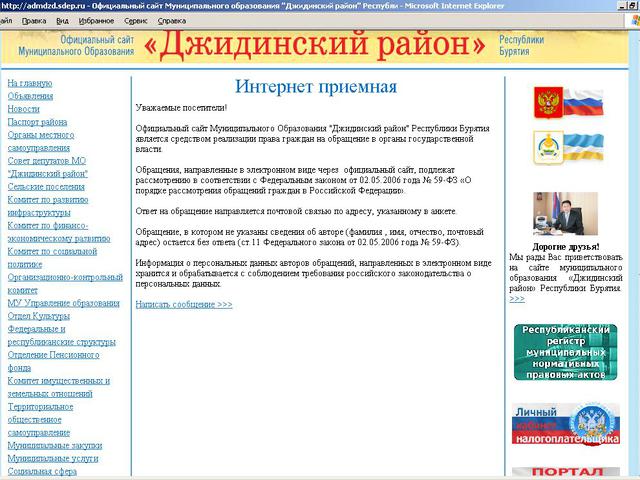The height and width of the screenshot is (480, 640).
Task: Open Объявления link in sidebar
Action: tap(30, 96)
